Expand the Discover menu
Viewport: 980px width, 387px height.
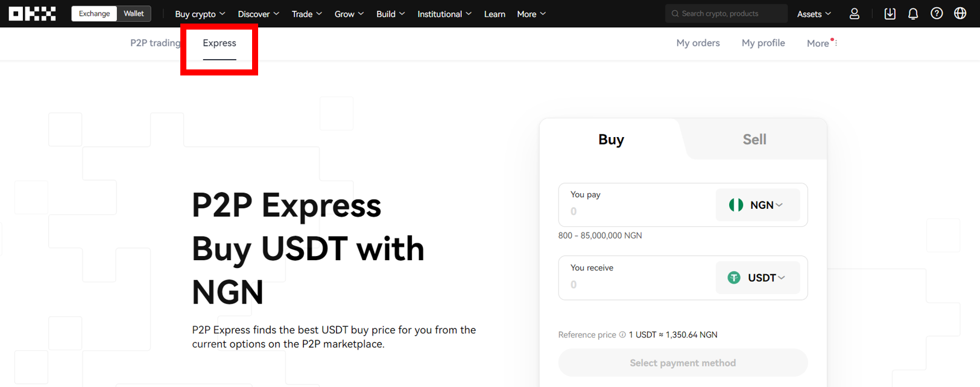tap(259, 14)
